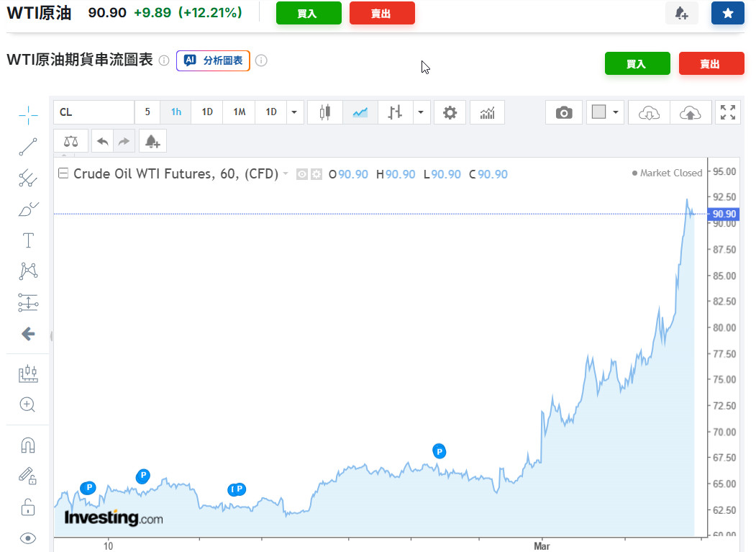Take a chart snapshot with the camera icon
Image resolution: width=756 pixels, height=552 pixels.
(x=564, y=112)
